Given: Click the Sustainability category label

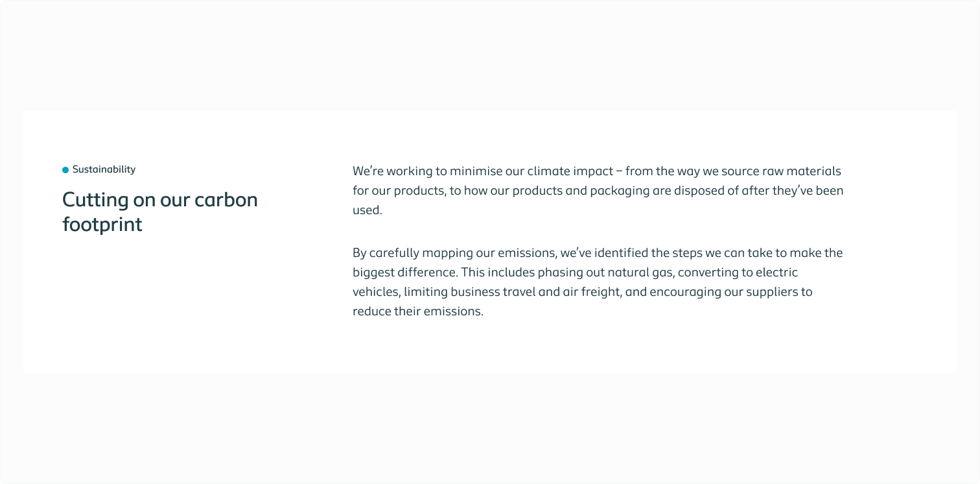Looking at the screenshot, I should pos(104,169).
